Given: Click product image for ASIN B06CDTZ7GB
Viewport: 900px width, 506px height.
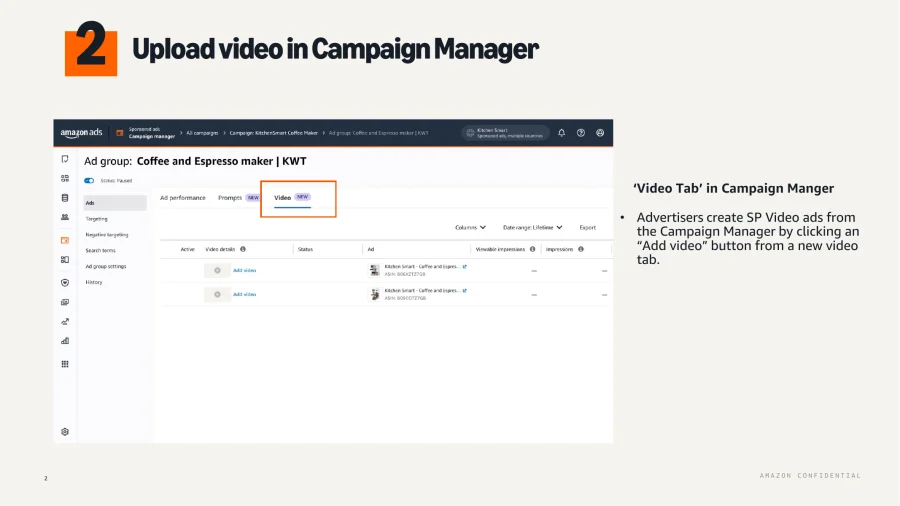Looking at the screenshot, I should pyautogui.click(x=374, y=294).
